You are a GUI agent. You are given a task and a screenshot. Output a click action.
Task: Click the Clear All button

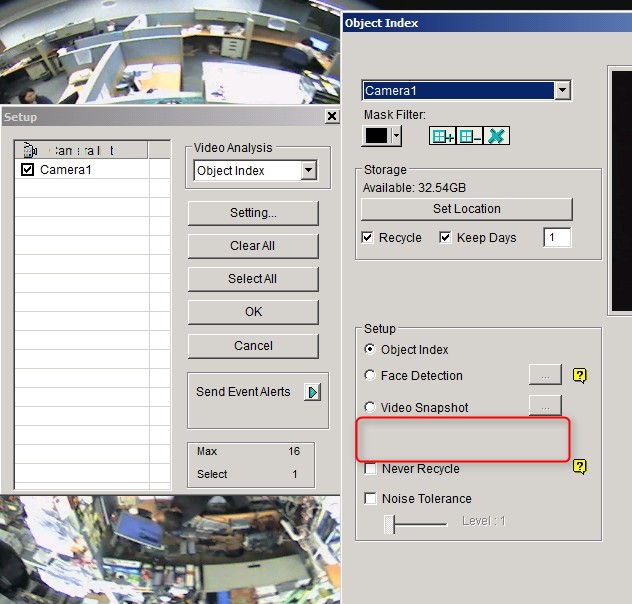click(253, 246)
